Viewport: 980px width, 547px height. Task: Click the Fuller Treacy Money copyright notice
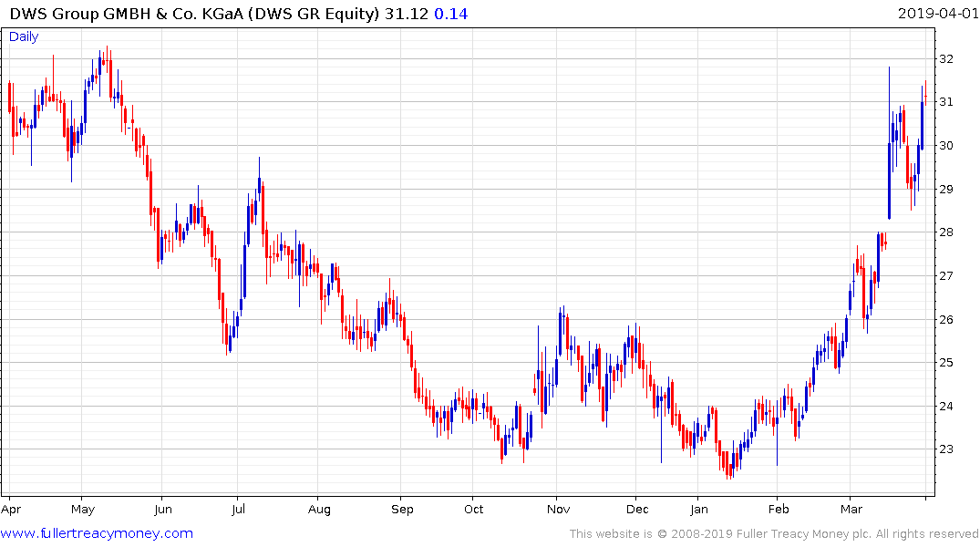click(774, 534)
